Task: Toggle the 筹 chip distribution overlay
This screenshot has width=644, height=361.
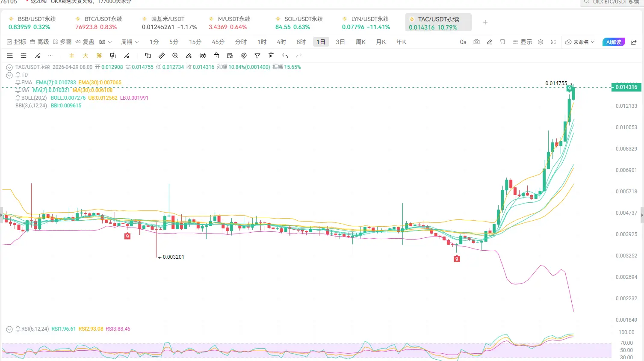Action: pyautogui.click(x=99, y=56)
